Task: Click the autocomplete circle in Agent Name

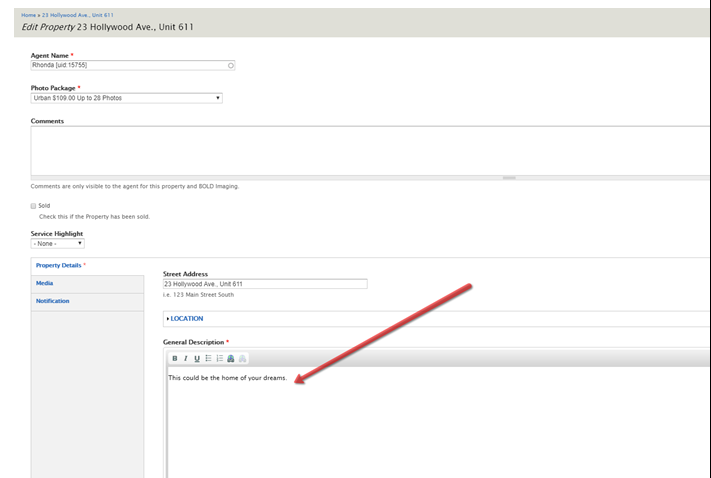Action: pos(231,66)
